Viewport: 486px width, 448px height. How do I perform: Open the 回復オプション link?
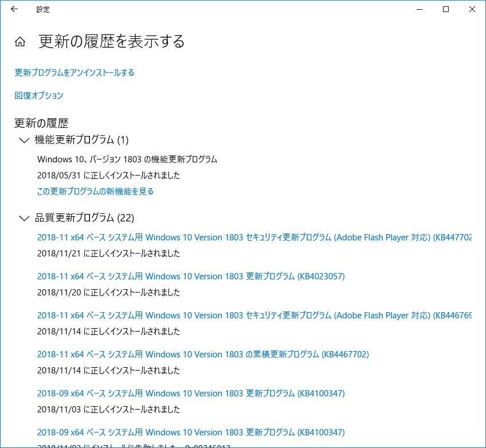tap(39, 96)
